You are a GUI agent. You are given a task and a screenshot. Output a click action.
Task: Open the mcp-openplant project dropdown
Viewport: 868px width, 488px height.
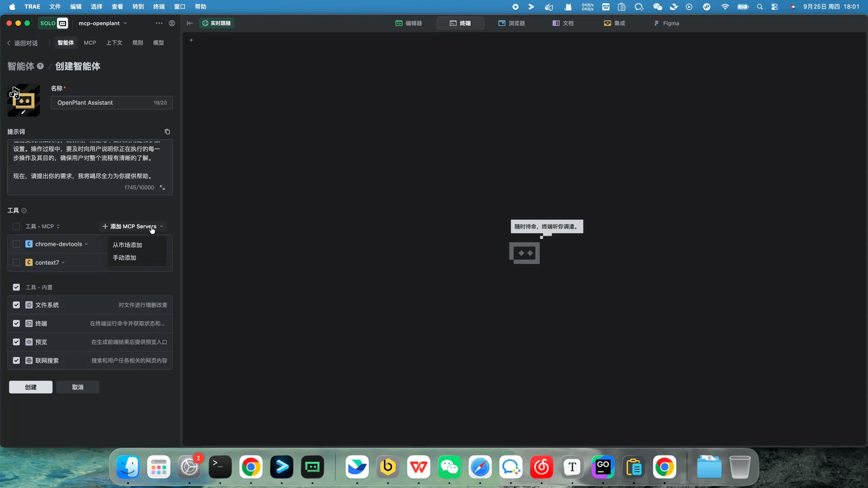[103, 23]
